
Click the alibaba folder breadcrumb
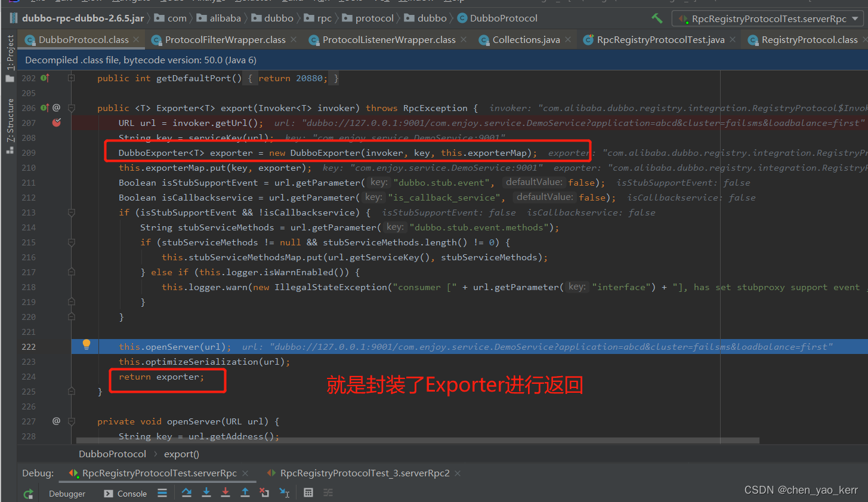219,19
